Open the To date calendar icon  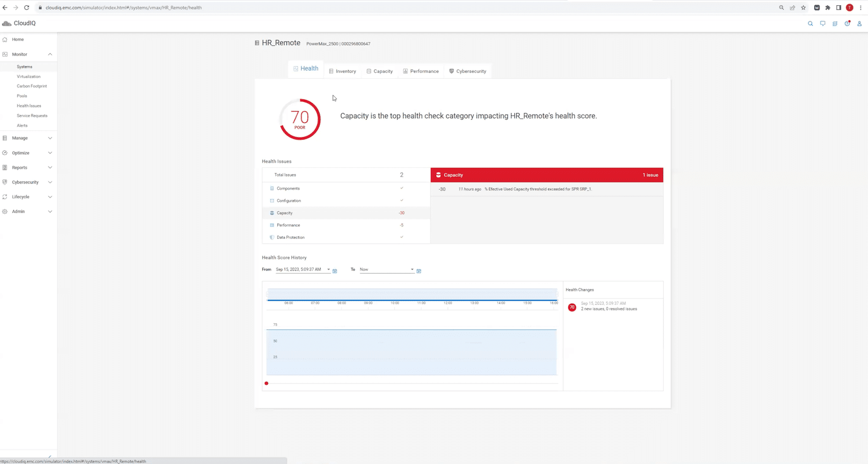[x=419, y=271]
